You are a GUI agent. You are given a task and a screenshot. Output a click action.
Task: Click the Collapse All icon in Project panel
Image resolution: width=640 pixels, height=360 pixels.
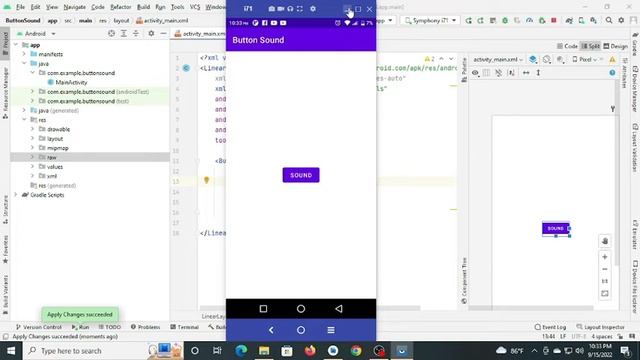[136, 33]
